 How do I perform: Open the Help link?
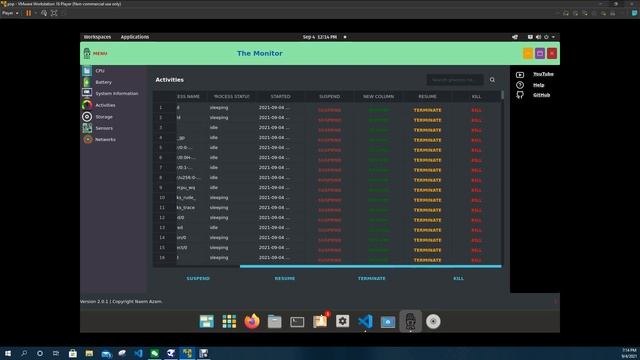coord(538,85)
